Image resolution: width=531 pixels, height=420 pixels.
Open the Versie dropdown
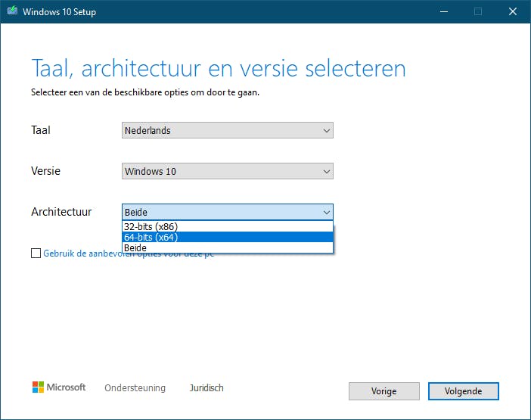[x=227, y=171]
